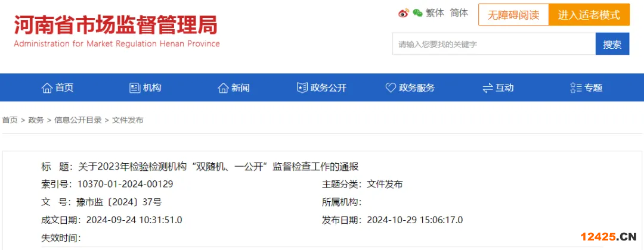Image resolution: width=644 pixels, height=250 pixels.
Task: Click the 机构 organization icon
Action: (135, 88)
